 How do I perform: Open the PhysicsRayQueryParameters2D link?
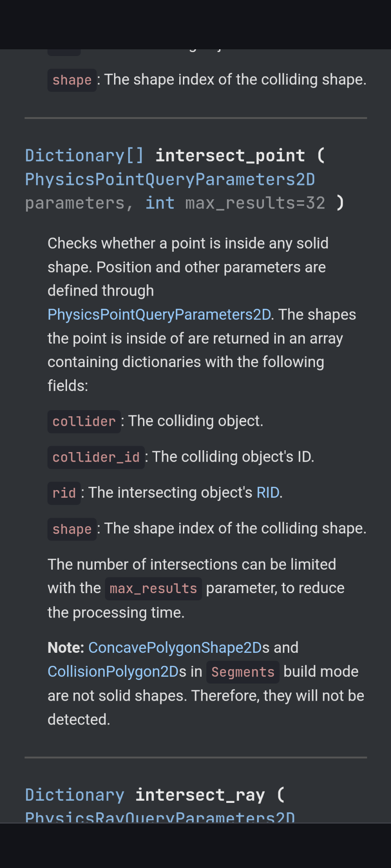pyautogui.click(x=160, y=817)
